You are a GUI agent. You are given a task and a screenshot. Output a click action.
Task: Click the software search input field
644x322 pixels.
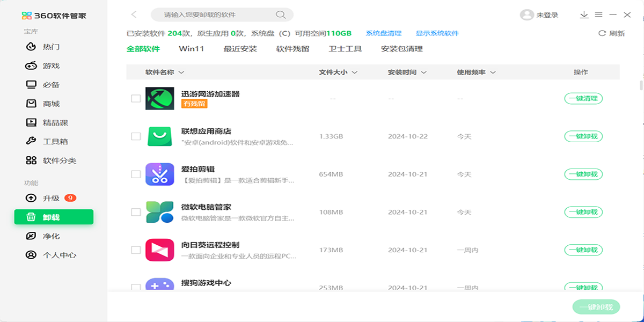215,14
